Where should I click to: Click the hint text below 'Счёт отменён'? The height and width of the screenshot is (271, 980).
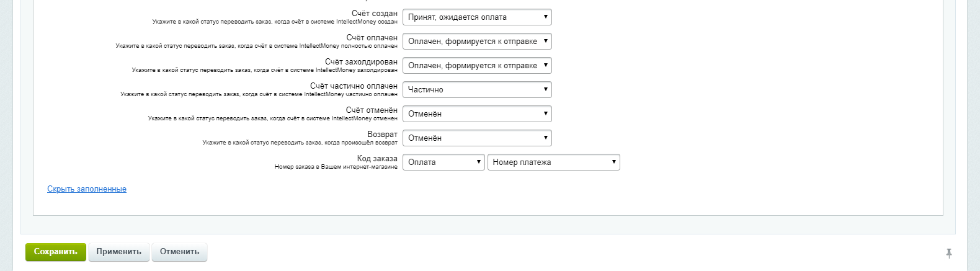pos(272,118)
